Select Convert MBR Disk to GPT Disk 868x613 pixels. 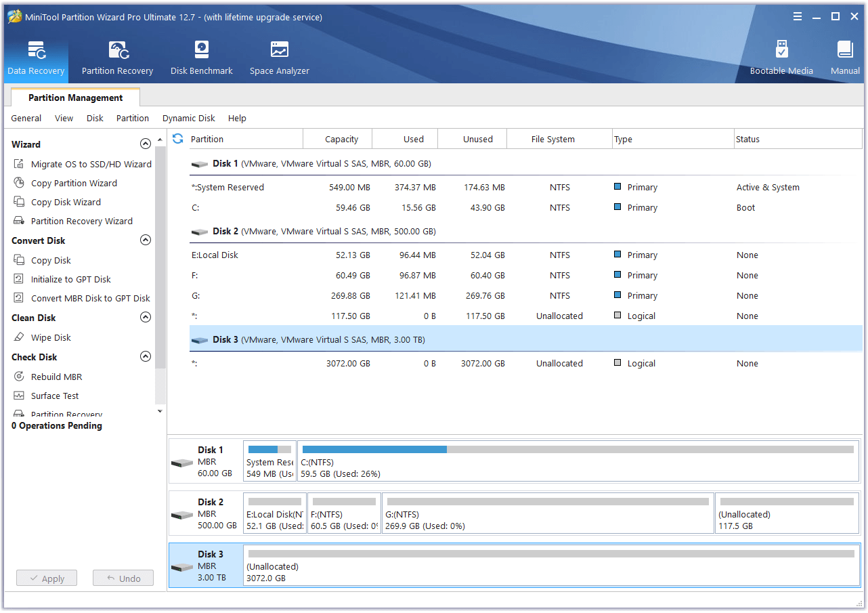coord(82,298)
